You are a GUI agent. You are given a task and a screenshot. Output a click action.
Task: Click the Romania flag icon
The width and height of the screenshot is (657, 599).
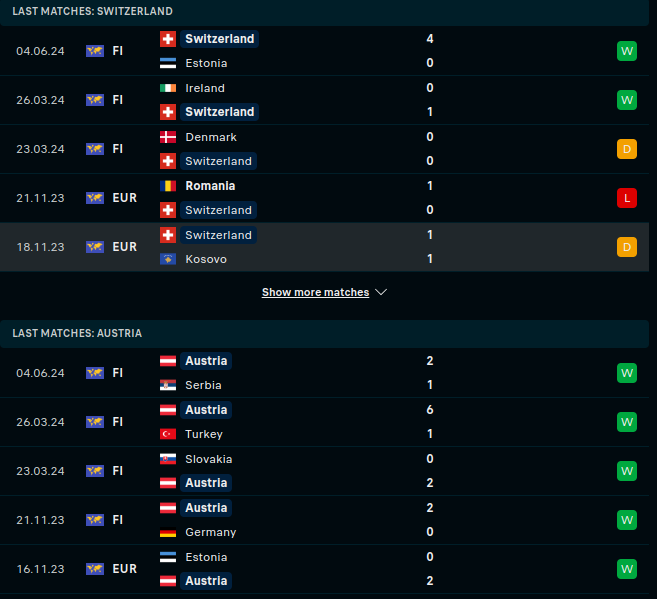point(168,186)
